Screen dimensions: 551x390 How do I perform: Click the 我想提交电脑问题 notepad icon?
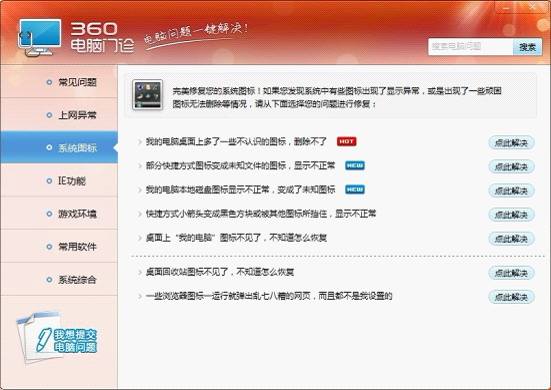coord(57,338)
